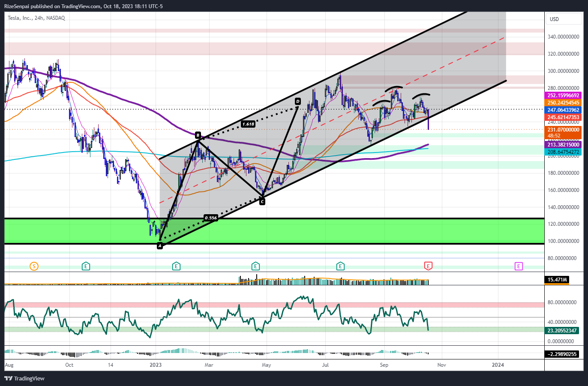
Task: Select the pattern point label D
Action: point(297,102)
